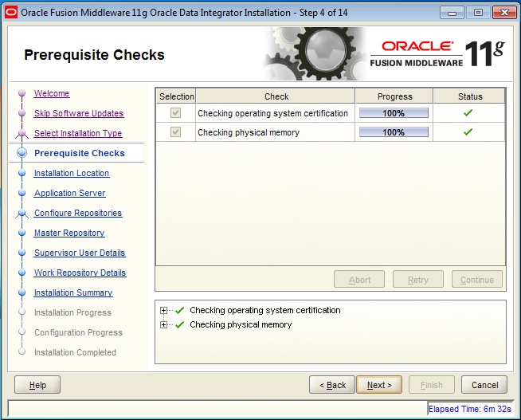Click the Configuration Progress step label

(78, 332)
